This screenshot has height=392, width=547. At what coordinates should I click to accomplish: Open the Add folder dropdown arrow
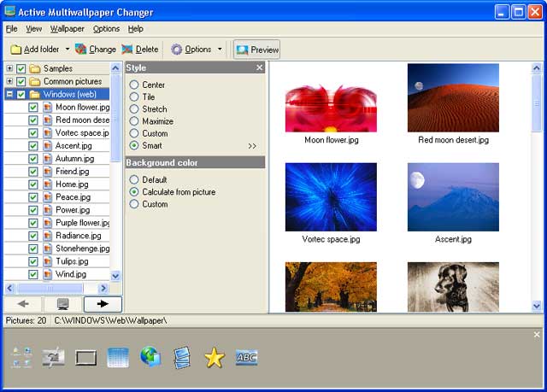tap(68, 50)
